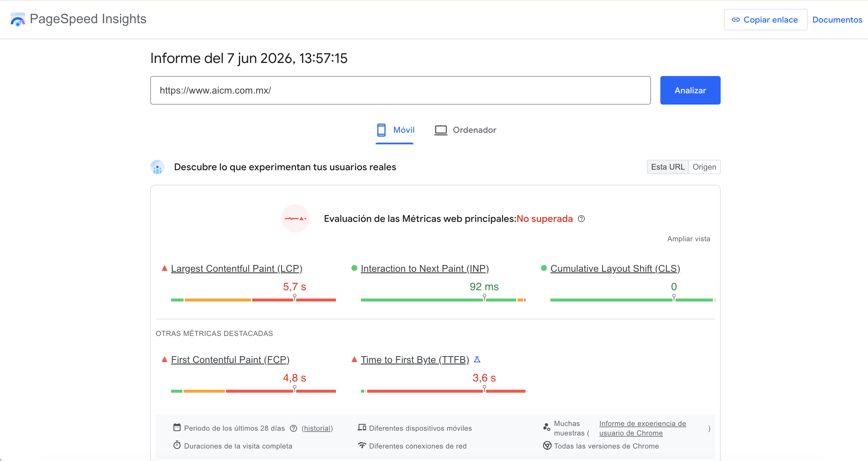Select the Origen toggle
This screenshot has height=461, width=868.
tap(704, 167)
